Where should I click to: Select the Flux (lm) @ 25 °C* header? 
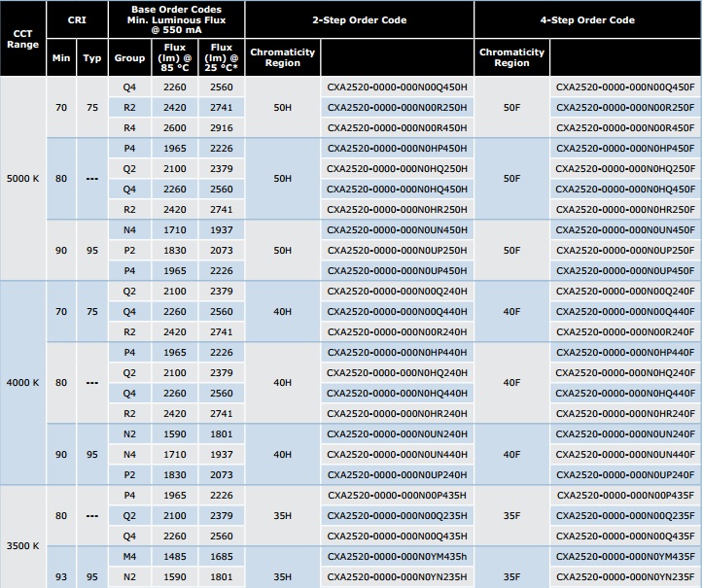221,58
